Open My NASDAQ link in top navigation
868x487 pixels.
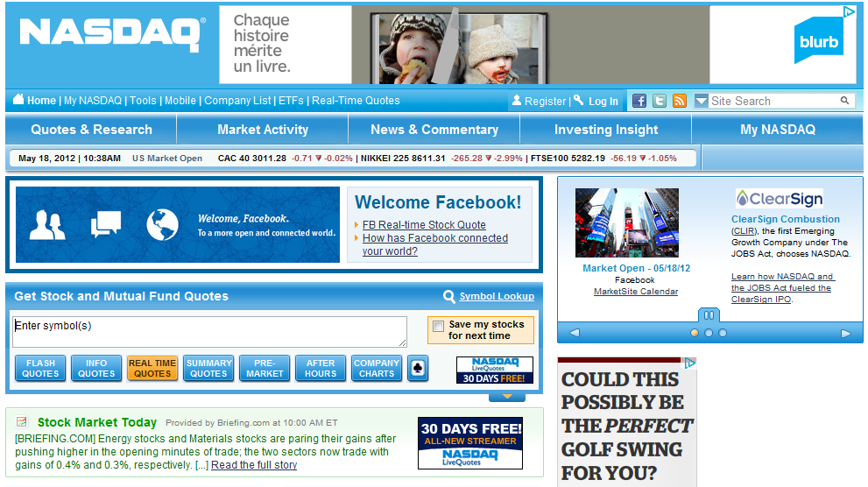pyautogui.click(x=93, y=101)
